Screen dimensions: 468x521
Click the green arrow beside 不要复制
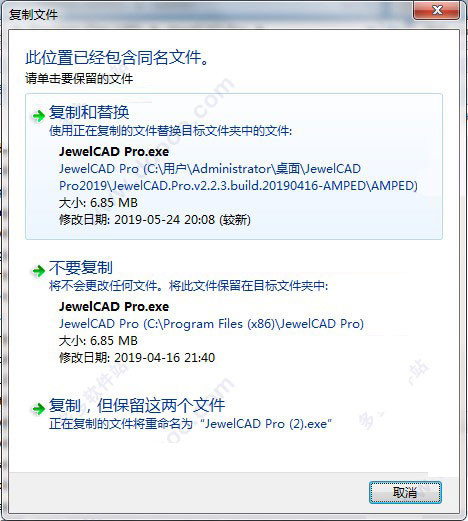[38, 271]
